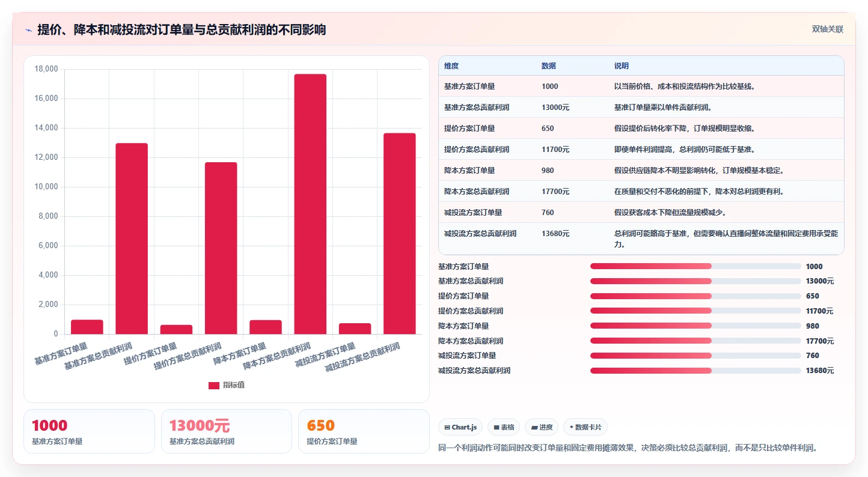Click the 数据卡片 chip

click(x=585, y=427)
